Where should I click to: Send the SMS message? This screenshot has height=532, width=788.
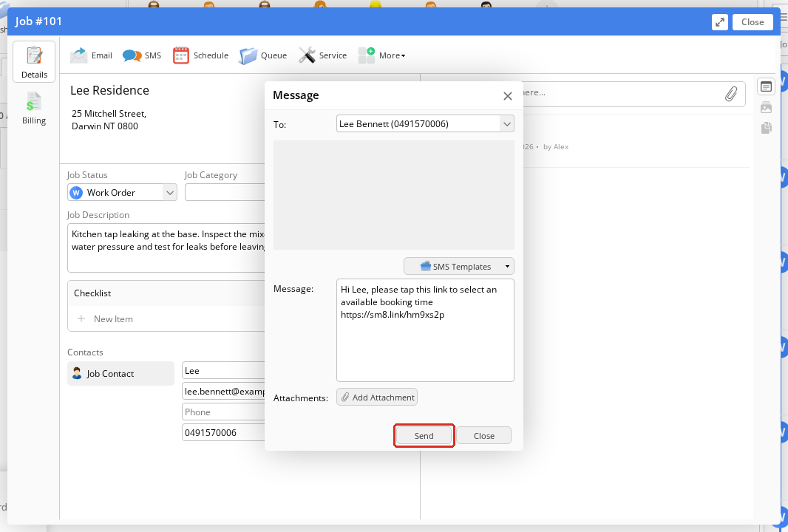(424, 435)
